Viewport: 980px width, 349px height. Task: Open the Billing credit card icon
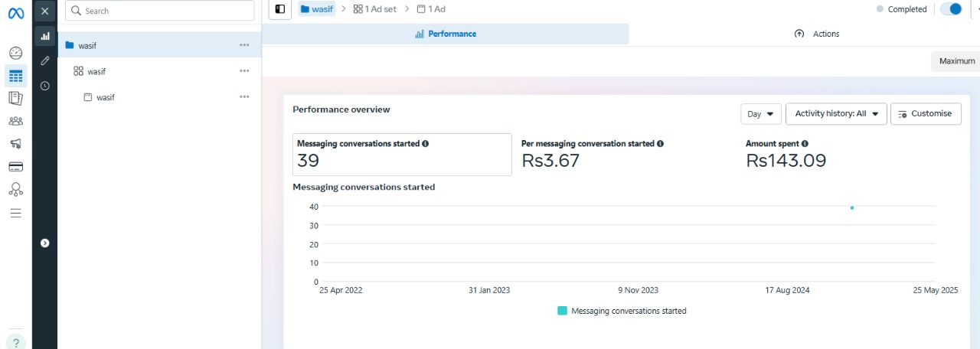point(15,167)
